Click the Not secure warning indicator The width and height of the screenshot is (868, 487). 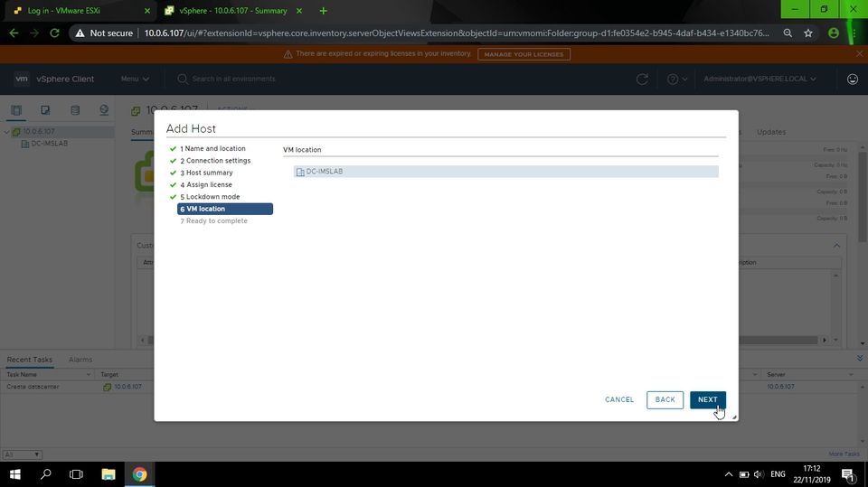pos(104,33)
